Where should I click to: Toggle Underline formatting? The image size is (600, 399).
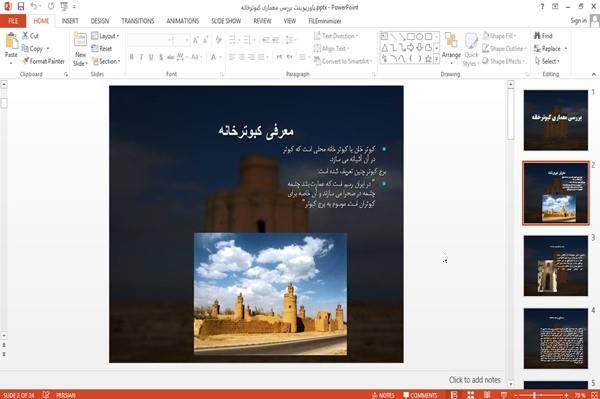pyautogui.click(x=151, y=57)
